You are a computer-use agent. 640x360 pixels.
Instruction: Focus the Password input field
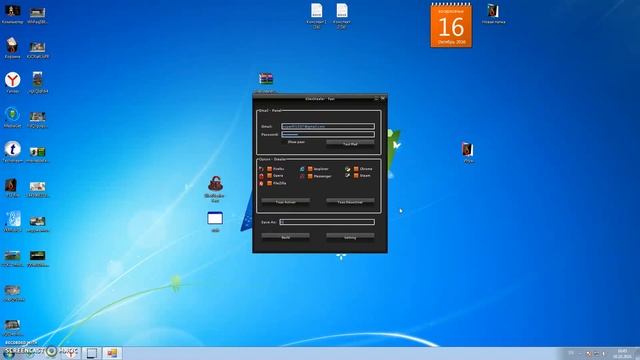328,134
